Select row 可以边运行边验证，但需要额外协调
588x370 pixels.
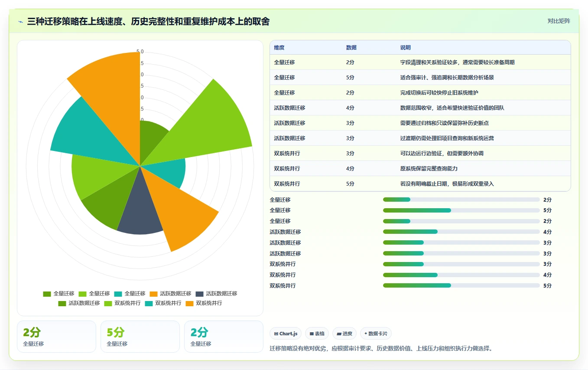[420, 153]
